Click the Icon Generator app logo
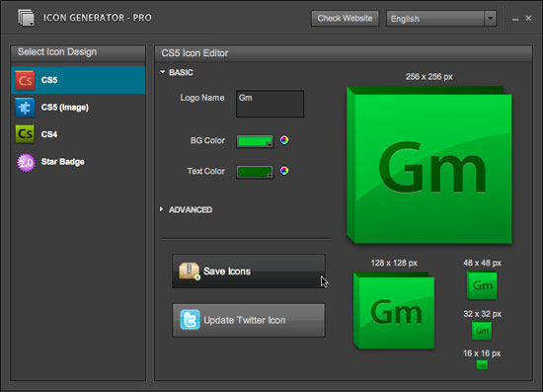 pyautogui.click(x=27, y=18)
